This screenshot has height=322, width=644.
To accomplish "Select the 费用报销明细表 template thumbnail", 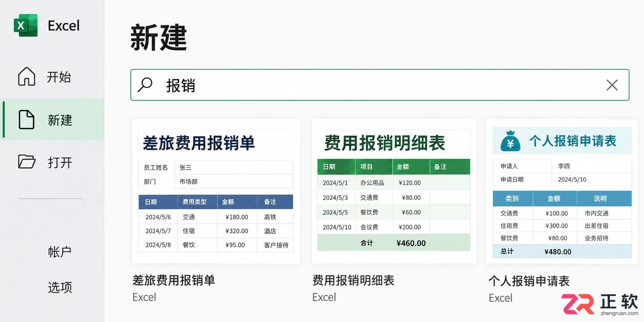I will [x=394, y=191].
